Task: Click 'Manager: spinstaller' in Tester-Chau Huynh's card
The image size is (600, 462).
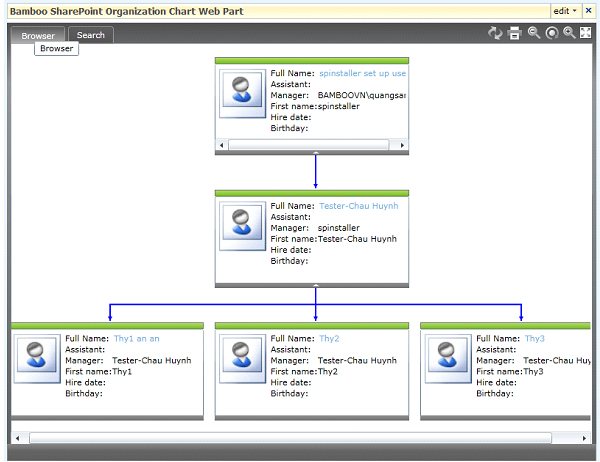Action: pyautogui.click(x=315, y=228)
